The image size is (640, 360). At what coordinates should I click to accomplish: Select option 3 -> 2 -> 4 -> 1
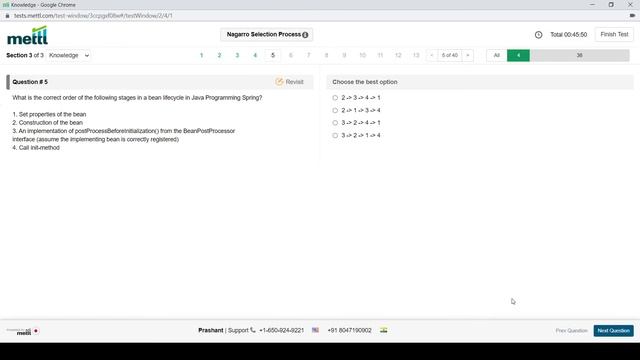coord(335,122)
